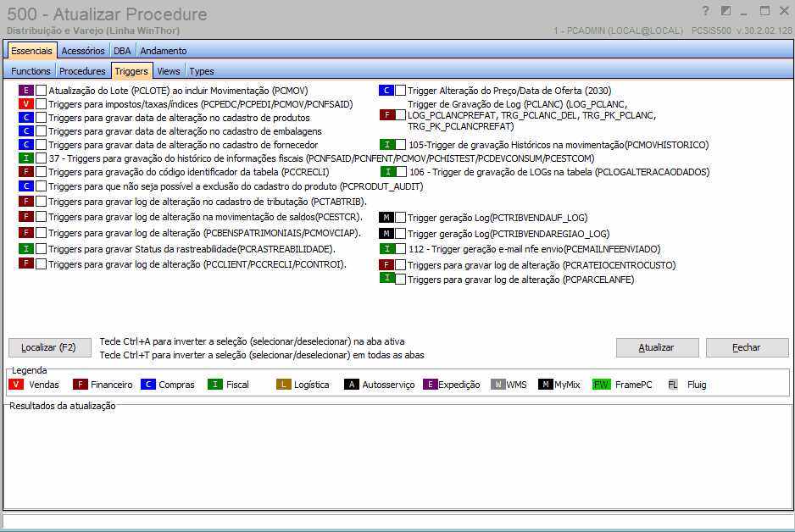The width and height of the screenshot is (795, 532).
Task: Click the Localizar (F2) button
Action: pyautogui.click(x=50, y=347)
